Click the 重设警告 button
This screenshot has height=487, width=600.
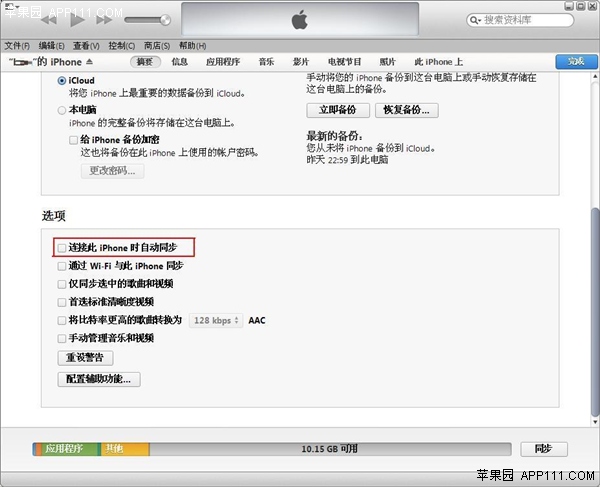click(x=85, y=358)
